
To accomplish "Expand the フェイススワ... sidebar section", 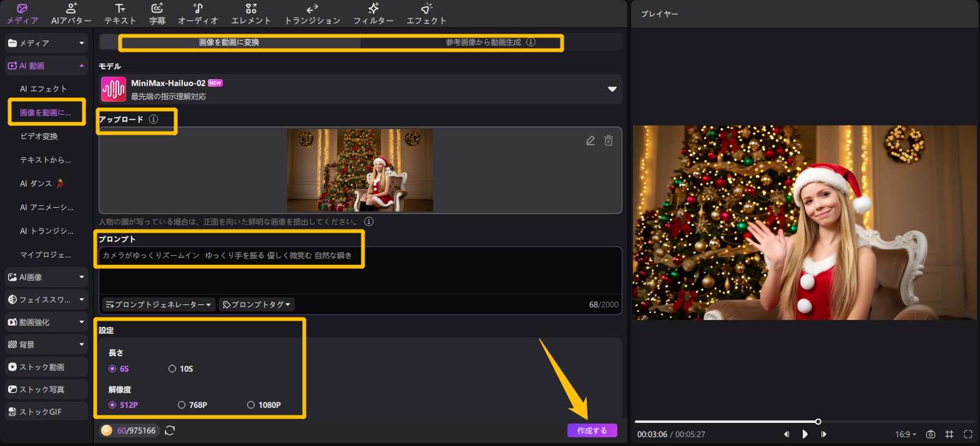I will pyautogui.click(x=46, y=299).
